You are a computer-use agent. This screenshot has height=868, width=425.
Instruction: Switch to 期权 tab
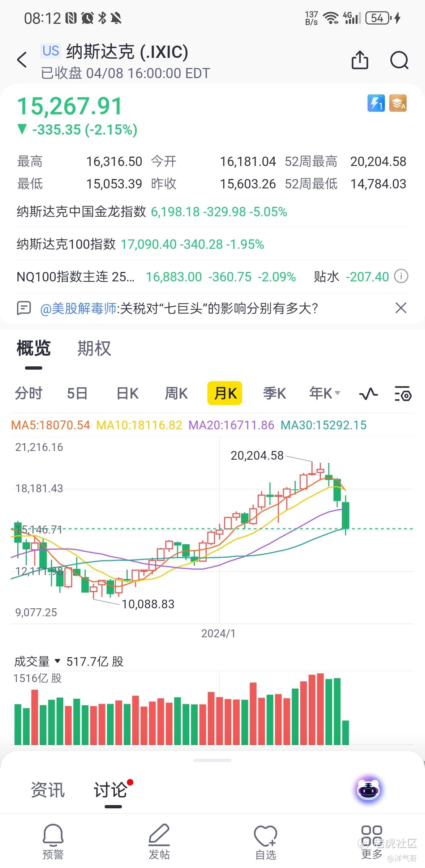tap(94, 348)
